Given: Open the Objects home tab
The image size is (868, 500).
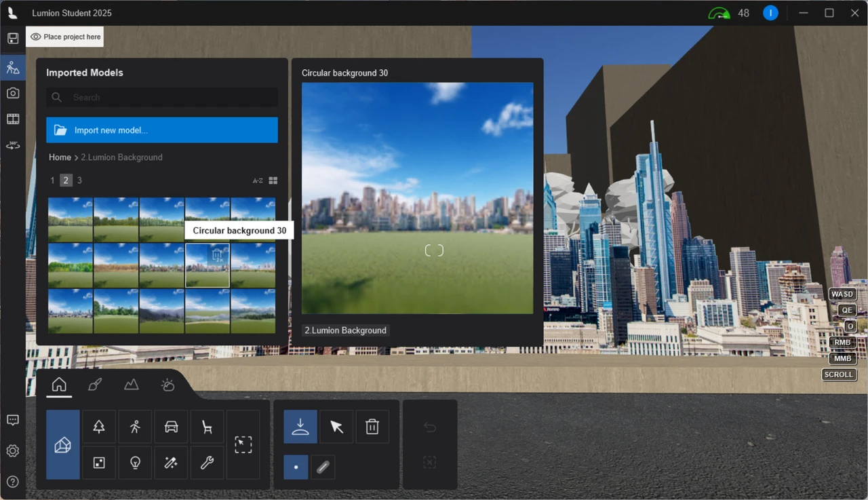Looking at the screenshot, I should (59, 385).
